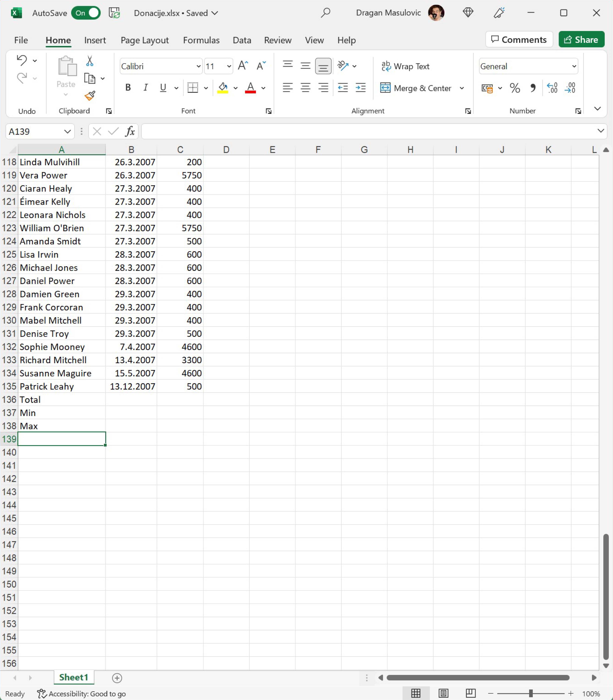Open the Formulas ribbon tab
Screen dimensions: 613x700
[x=201, y=40]
